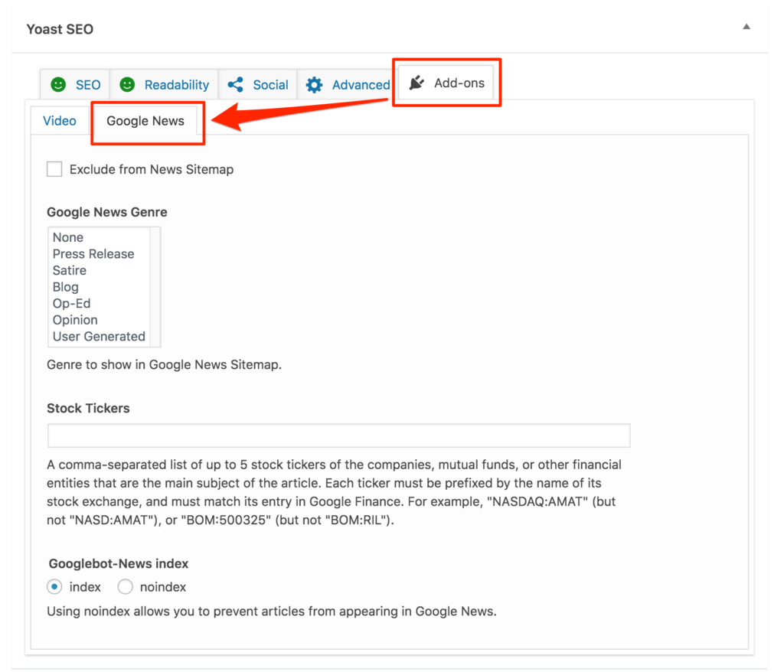Choose Op-Ed genre option

click(99, 303)
